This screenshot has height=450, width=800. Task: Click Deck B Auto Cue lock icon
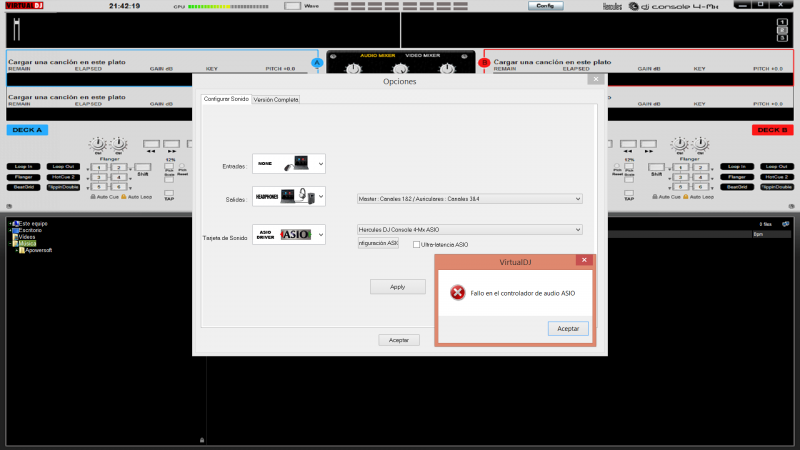click(655, 196)
